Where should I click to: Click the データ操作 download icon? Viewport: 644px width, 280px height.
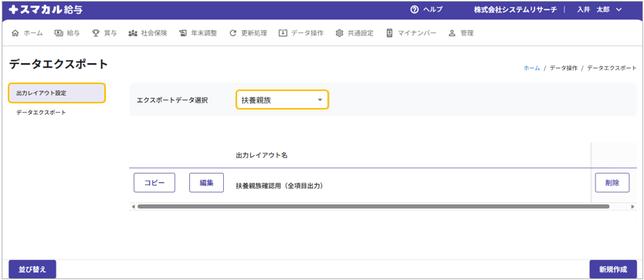pos(283,34)
